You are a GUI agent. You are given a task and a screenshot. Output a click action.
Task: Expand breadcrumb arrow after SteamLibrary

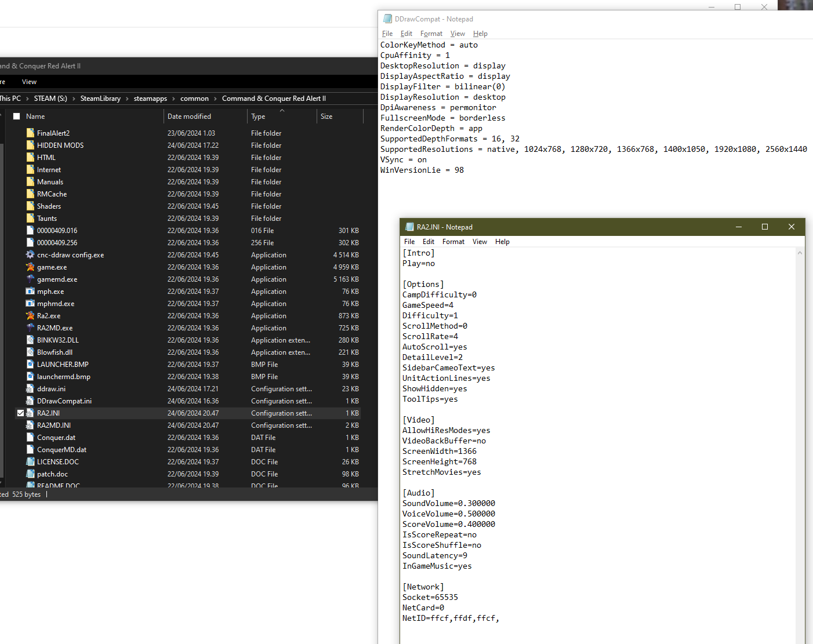pyautogui.click(x=127, y=99)
